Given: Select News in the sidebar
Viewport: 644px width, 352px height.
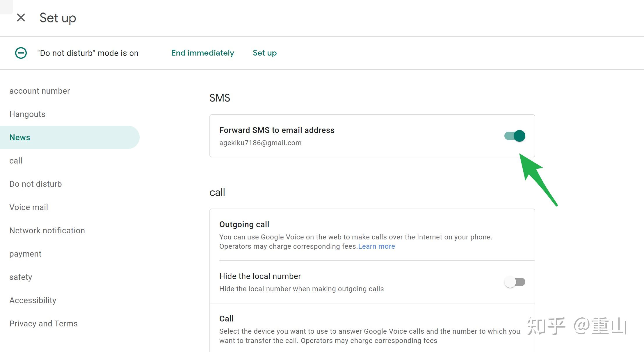Looking at the screenshot, I should 20,137.
